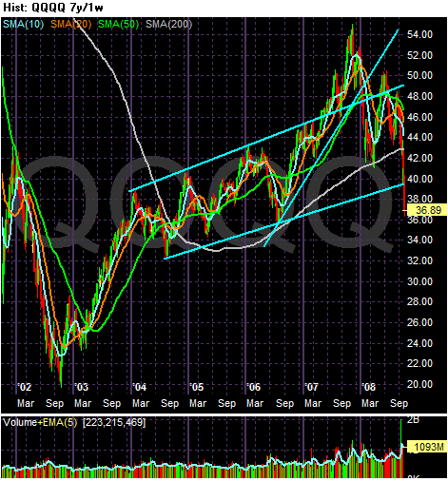
Task: Click the 36.89 current price tag
Action: click(x=427, y=210)
